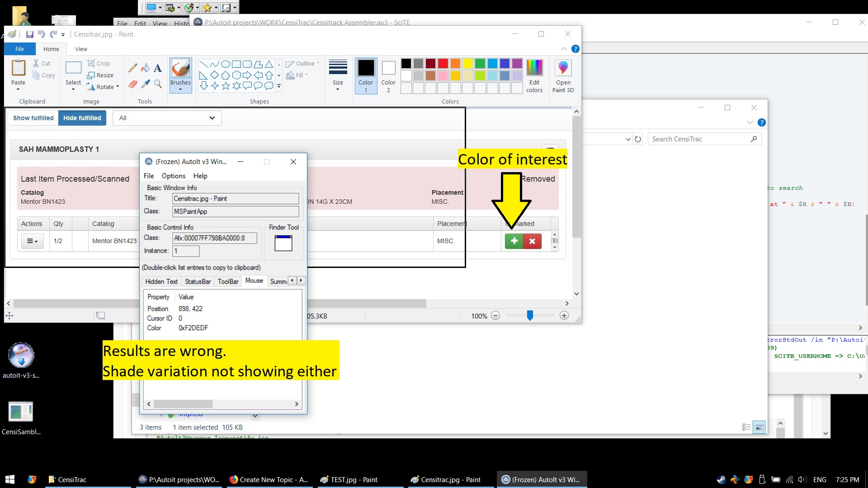Crop the image in Paint
868x488 pixels.
coord(99,64)
